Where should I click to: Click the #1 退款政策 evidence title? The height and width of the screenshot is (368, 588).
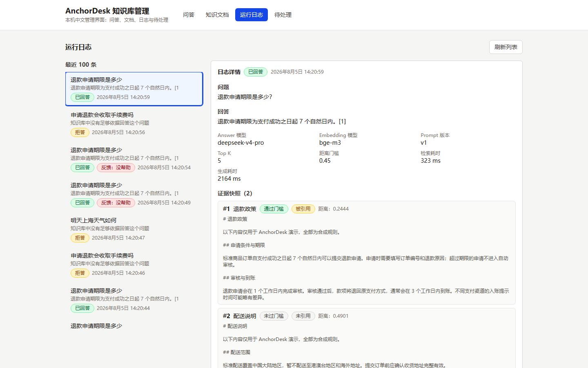(240, 209)
